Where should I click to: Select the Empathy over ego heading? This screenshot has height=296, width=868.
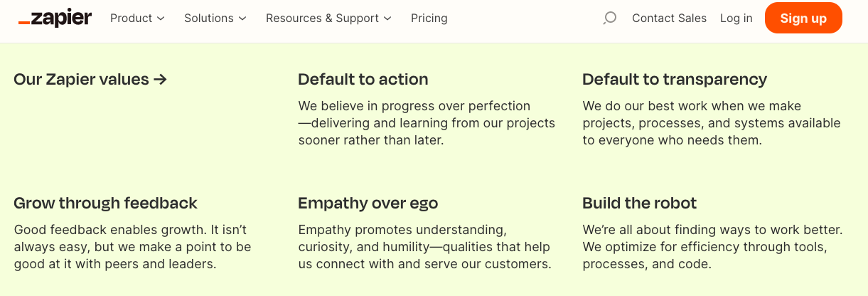pos(368,203)
